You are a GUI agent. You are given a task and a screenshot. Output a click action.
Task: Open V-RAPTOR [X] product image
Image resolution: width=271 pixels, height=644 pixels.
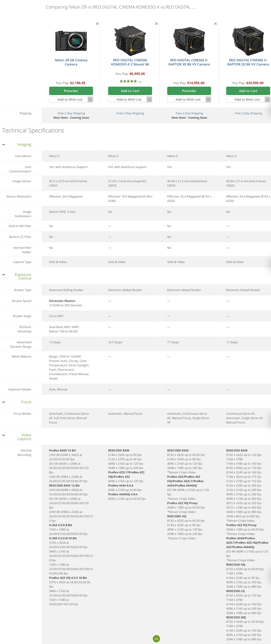[x=248, y=41]
